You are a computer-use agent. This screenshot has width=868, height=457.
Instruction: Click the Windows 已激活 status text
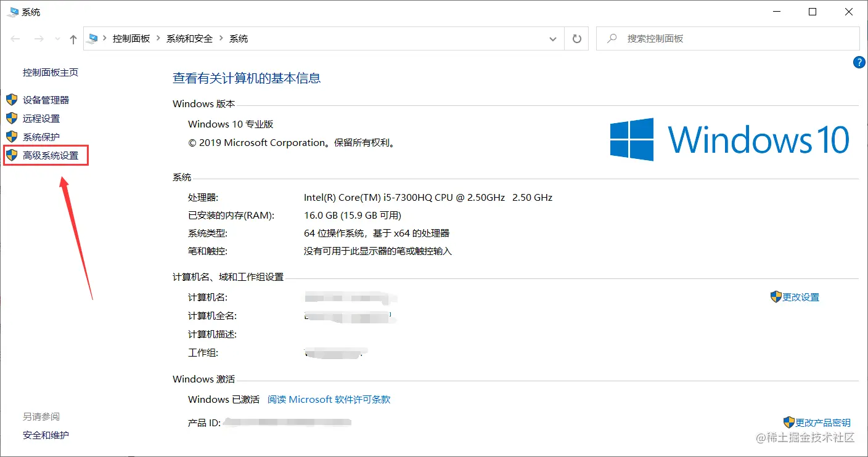pyautogui.click(x=224, y=399)
